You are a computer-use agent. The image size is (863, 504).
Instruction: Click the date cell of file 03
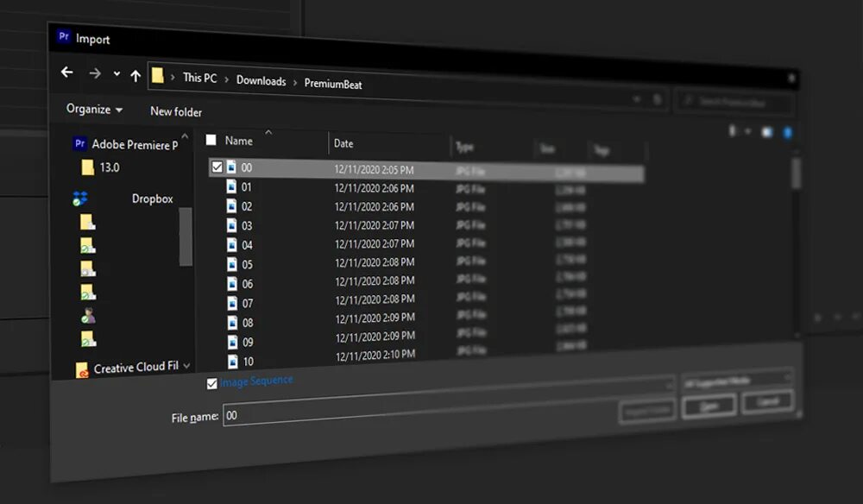click(x=375, y=225)
